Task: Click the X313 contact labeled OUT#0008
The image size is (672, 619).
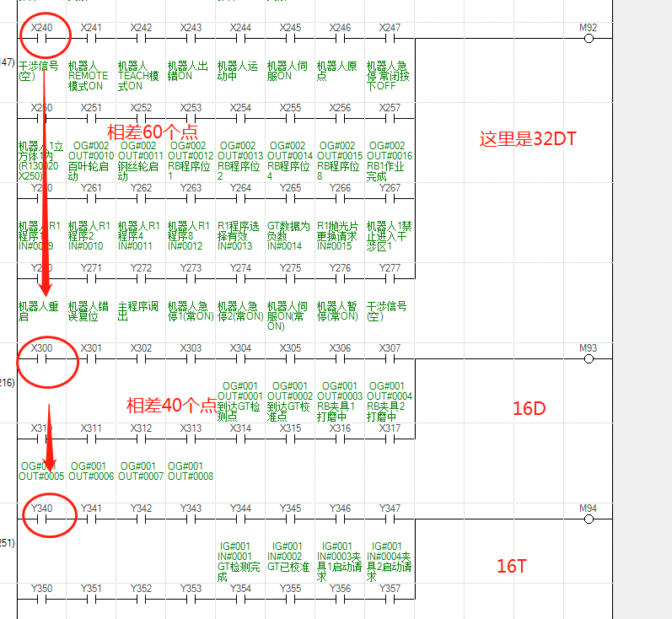Action: click(191, 439)
